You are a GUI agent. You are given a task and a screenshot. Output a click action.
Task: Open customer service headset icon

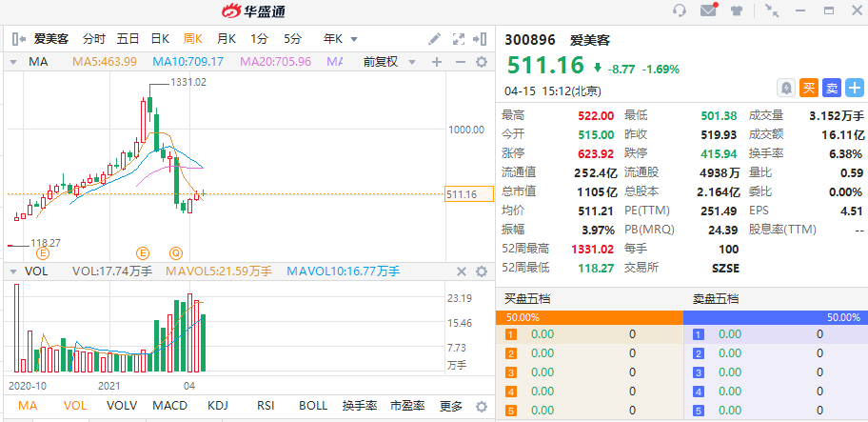click(x=680, y=11)
